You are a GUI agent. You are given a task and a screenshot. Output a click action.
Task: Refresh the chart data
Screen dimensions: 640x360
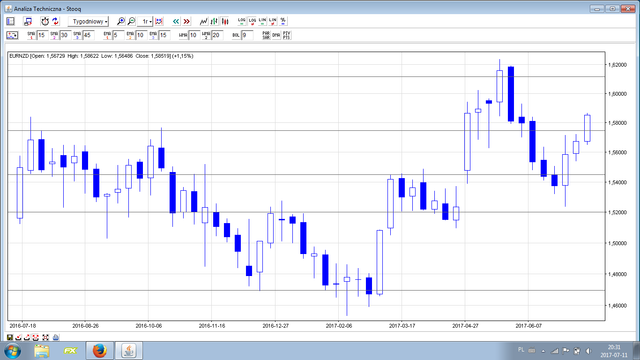(x=56, y=21)
